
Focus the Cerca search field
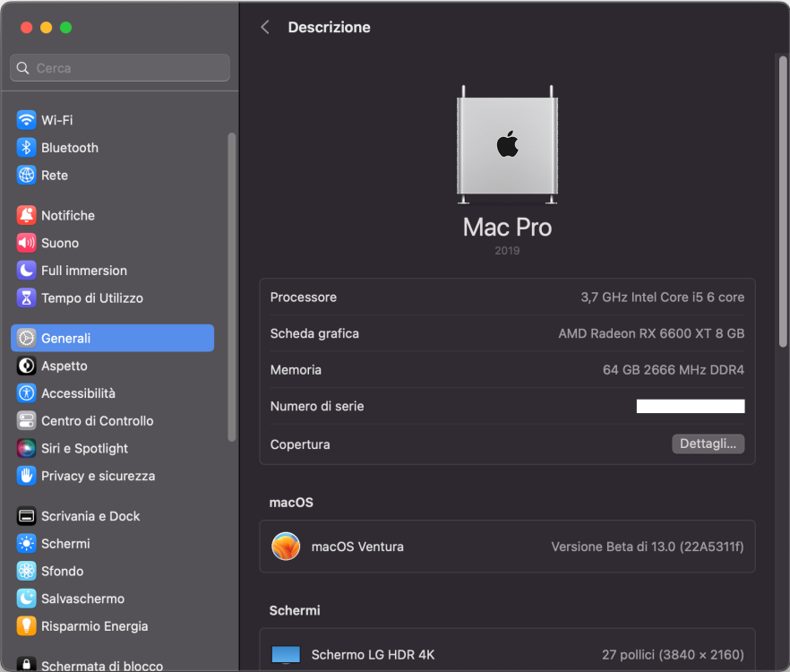120,68
